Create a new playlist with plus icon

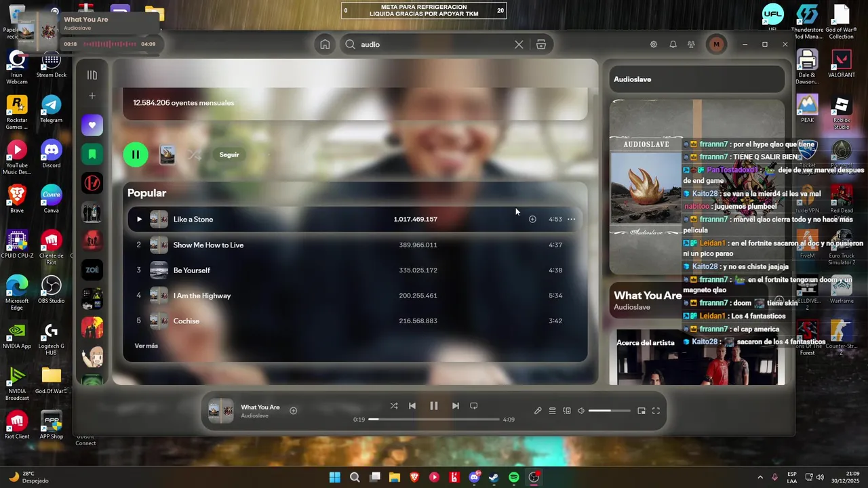point(92,96)
